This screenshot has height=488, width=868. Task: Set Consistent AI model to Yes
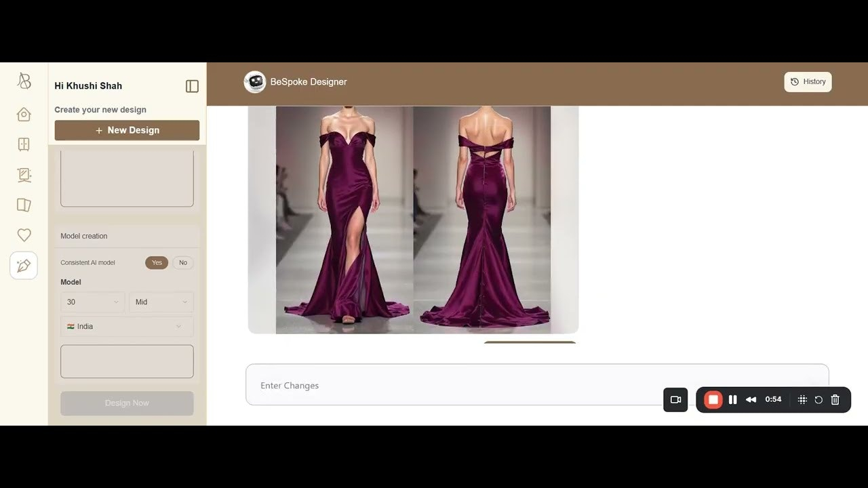pos(157,262)
